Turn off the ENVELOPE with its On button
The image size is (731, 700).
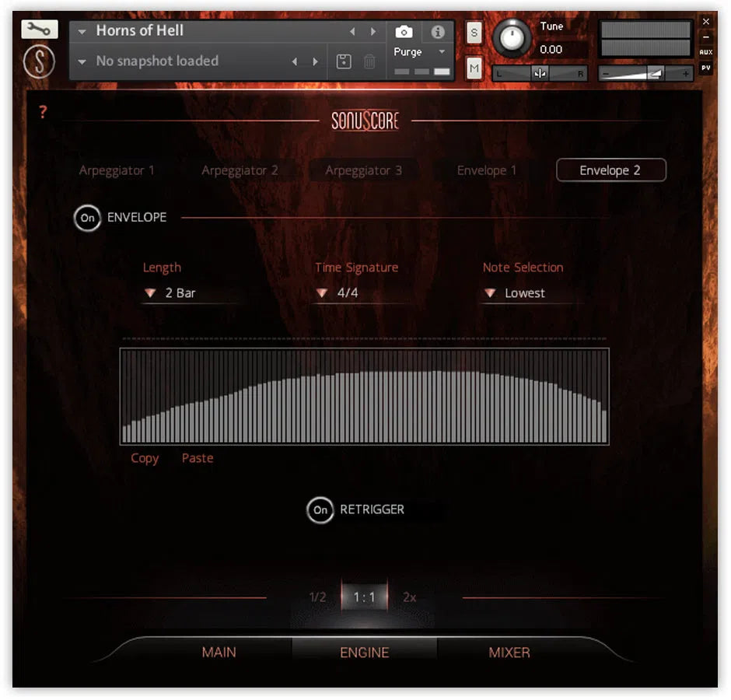pyautogui.click(x=88, y=219)
